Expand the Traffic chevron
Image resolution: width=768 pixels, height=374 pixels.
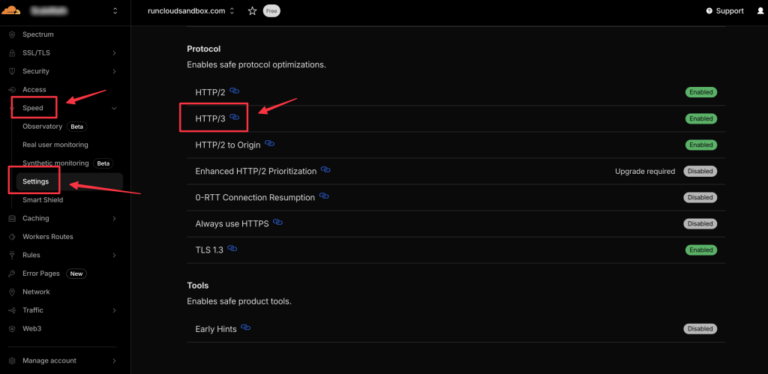click(x=114, y=310)
